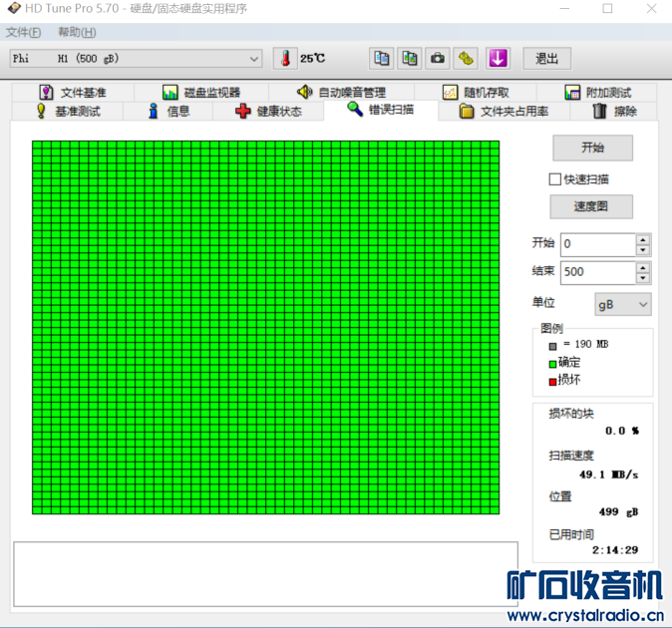Open the 文件基准 tab
The width and height of the screenshot is (672, 628).
click(x=73, y=93)
